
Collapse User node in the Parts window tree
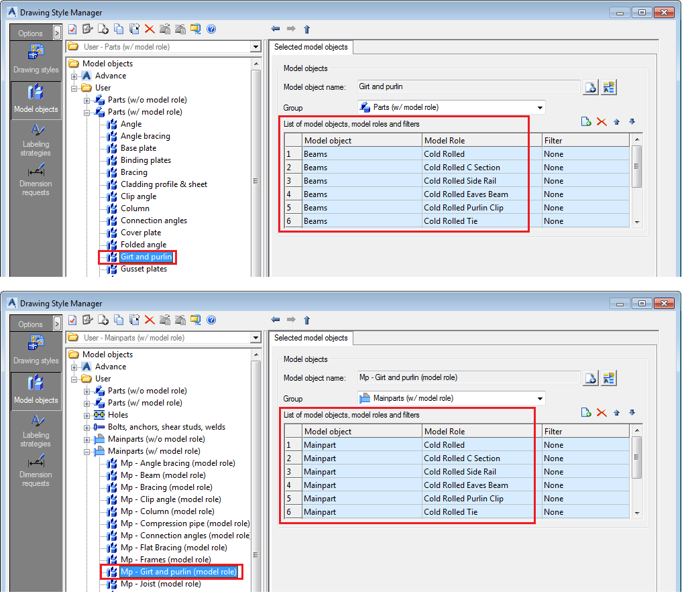point(74,88)
